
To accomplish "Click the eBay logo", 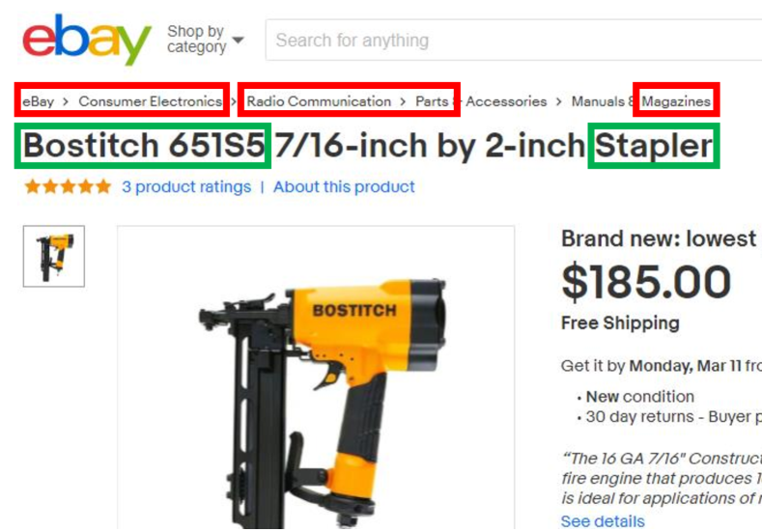I will (x=87, y=40).
